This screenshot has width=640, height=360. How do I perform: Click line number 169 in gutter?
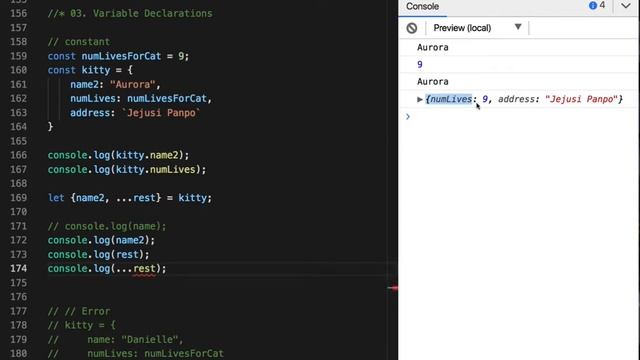[x=19, y=198]
